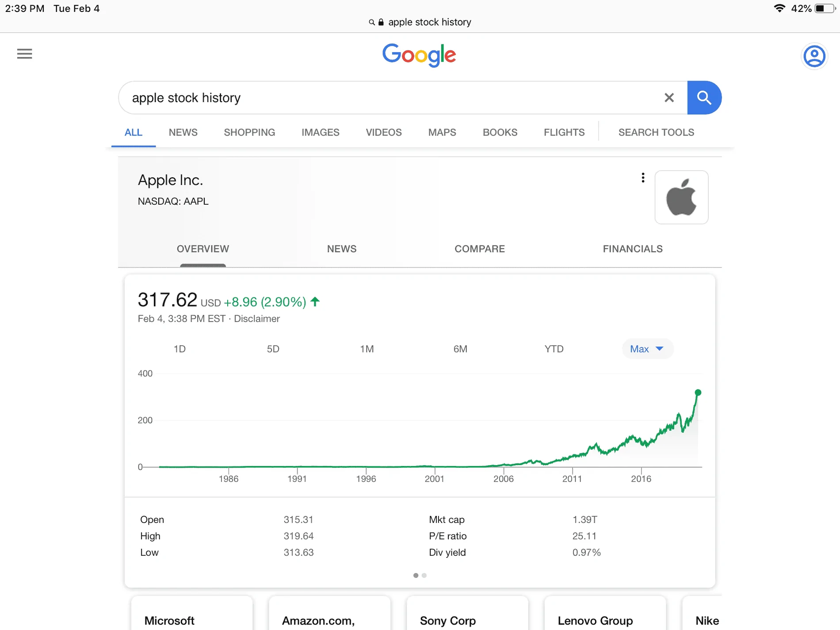This screenshot has height=630, width=840.
Task: Select the 1D chart range
Action: [179, 349]
